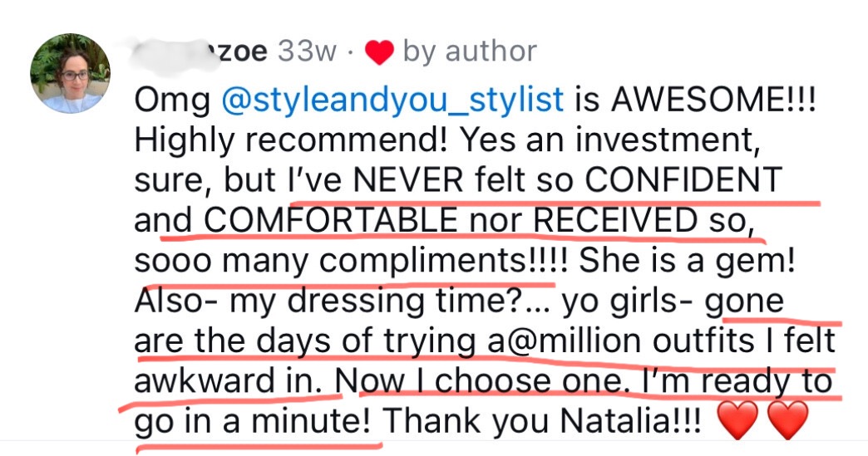Click the "33w" comment timestamp
This screenshot has height=456, width=868.
[308, 51]
